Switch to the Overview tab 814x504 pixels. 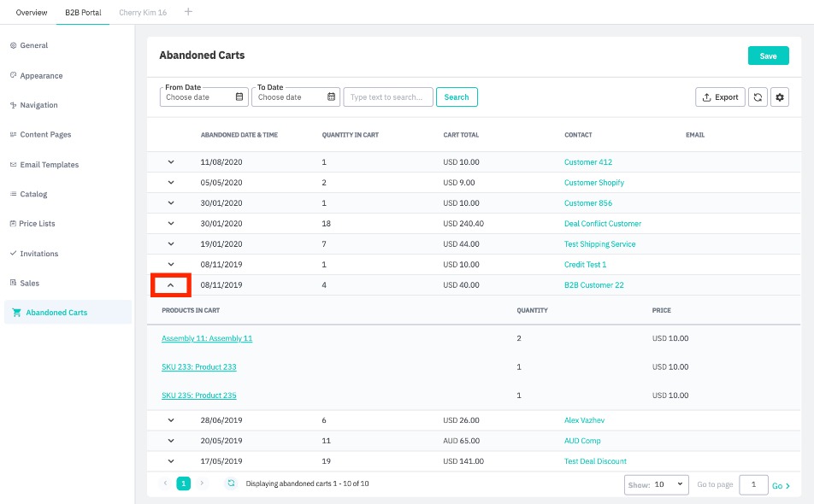tap(32, 13)
